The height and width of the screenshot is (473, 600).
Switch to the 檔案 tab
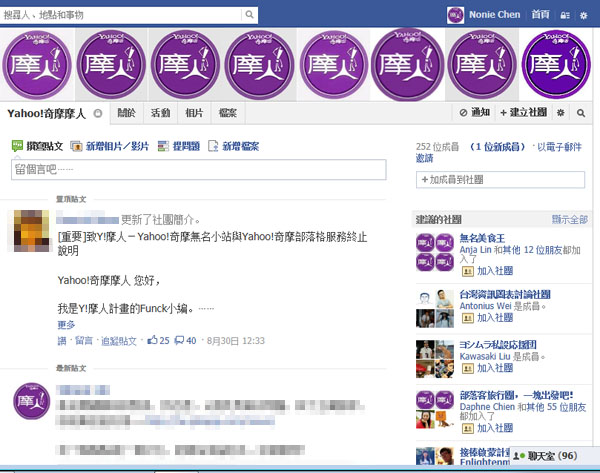228,113
